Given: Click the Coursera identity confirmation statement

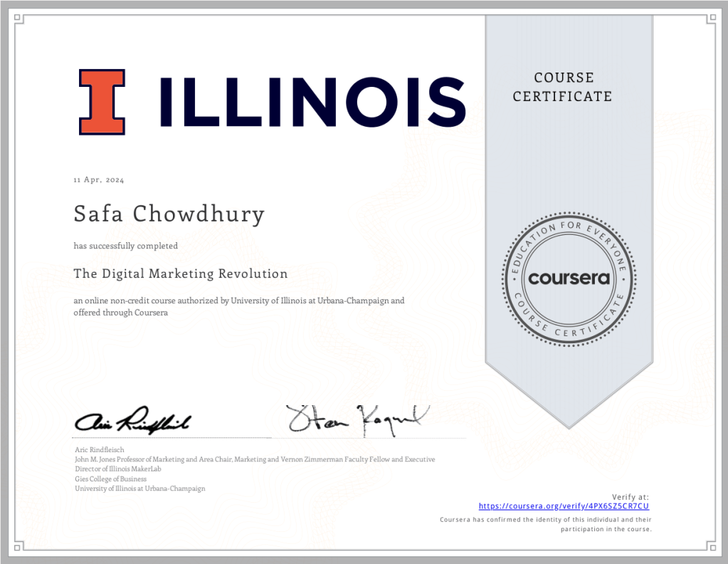Looking at the screenshot, I should (546, 524).
